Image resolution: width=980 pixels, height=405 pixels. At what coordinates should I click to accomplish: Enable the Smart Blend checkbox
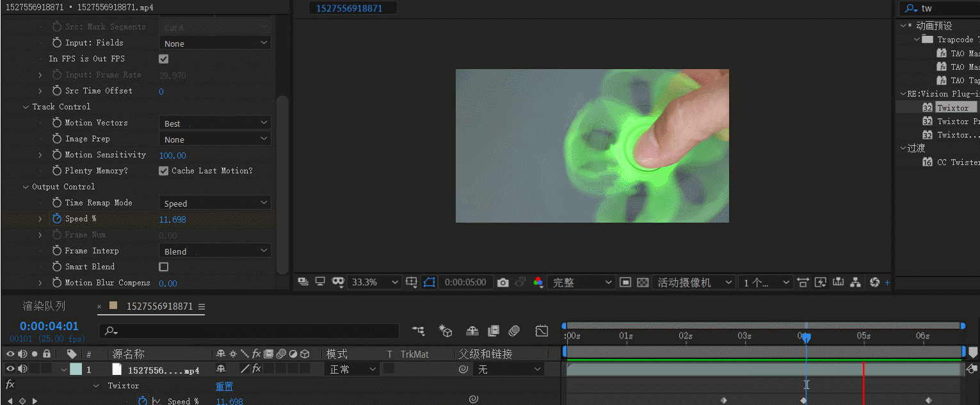[x=164, y=267]
